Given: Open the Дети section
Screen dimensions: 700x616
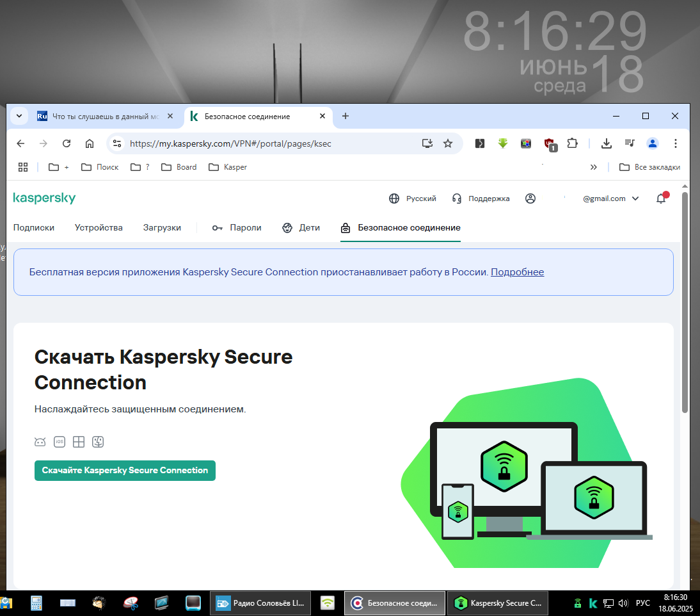Looking at the screenshot, I should tap(301, 227).
